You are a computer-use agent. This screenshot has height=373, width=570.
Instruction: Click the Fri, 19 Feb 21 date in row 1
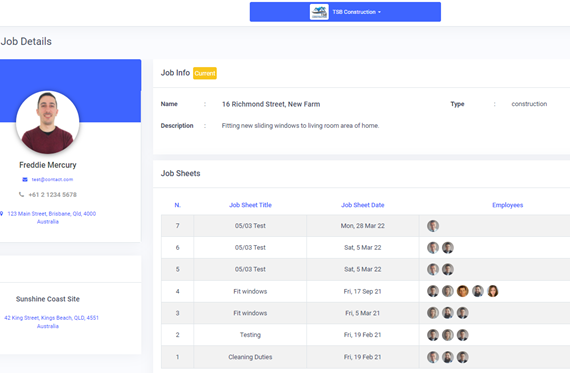362,357
